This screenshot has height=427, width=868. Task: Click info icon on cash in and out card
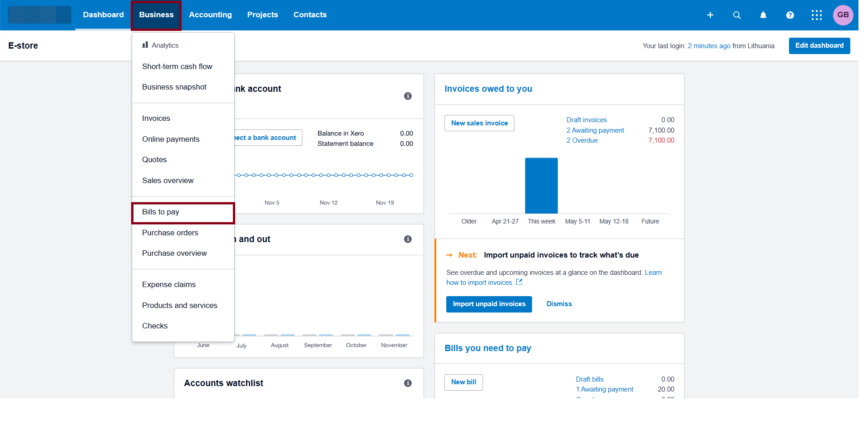(x=408, y=239)
